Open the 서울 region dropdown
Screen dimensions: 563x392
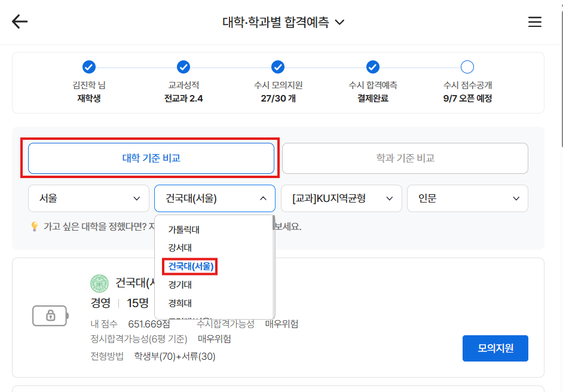coord(88,198)
